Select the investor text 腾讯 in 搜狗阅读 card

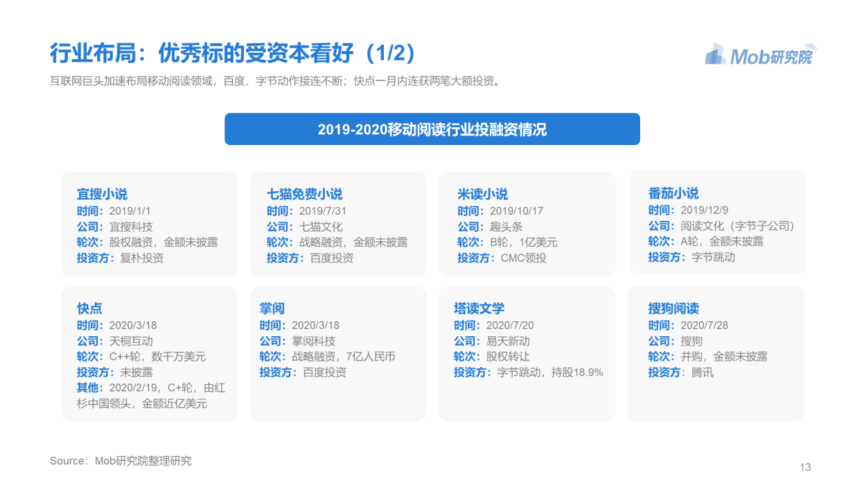pyautogui.click(x=702, y=372)
